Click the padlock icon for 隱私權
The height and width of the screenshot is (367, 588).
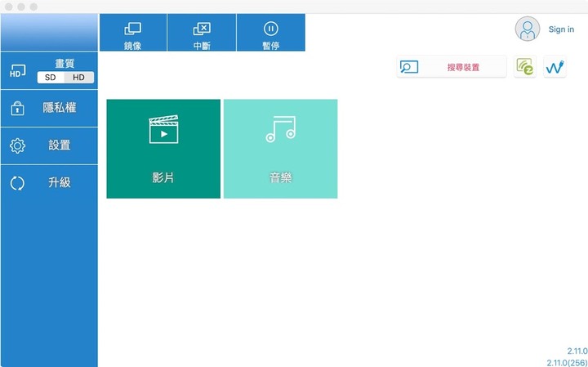tap(17, 108)
